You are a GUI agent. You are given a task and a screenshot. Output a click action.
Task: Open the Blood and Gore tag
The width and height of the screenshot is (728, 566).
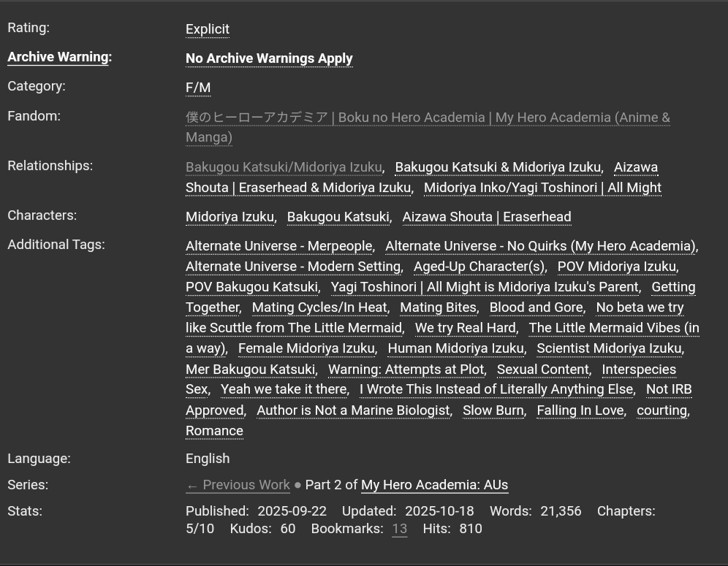click(x=536, y=307)
